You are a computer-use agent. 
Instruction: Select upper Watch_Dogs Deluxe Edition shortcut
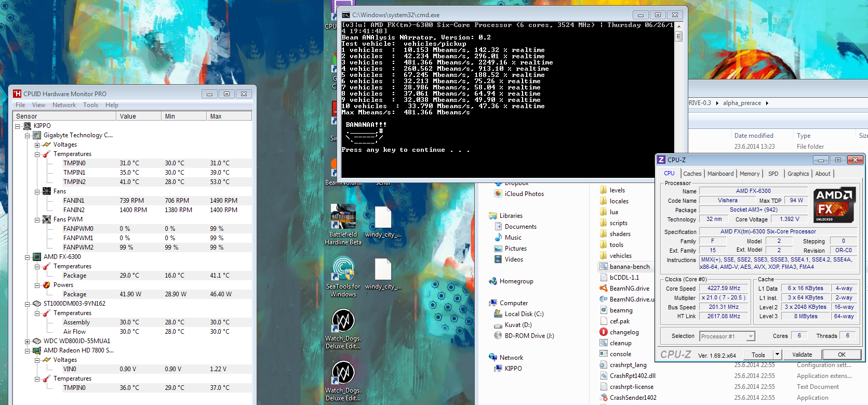pyautogui.click(x=343, y=329)
